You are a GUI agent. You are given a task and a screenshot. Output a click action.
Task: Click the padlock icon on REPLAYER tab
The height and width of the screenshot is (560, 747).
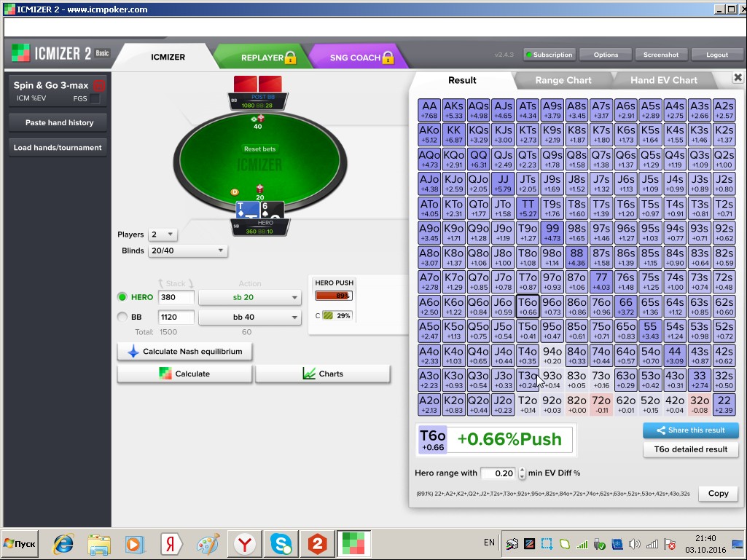291,58
